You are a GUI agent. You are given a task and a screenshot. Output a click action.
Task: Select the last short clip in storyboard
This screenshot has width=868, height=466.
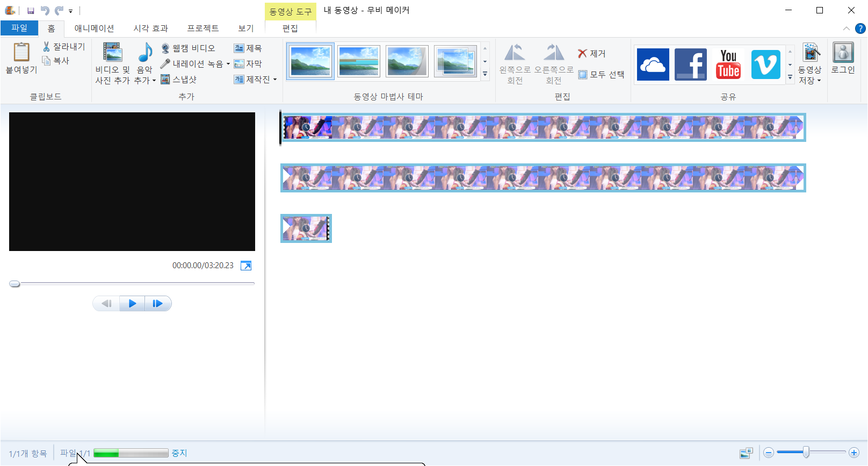click(306, 228)
